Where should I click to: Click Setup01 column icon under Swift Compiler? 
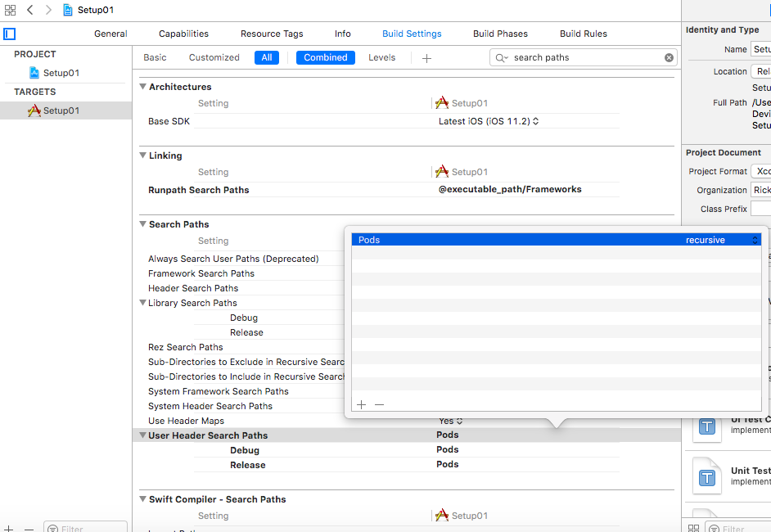coord(442,516)
